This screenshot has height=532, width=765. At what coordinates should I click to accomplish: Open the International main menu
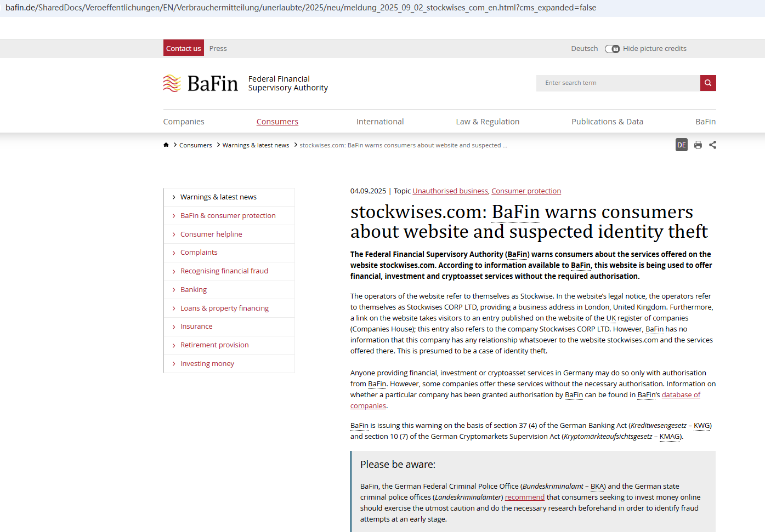click(x=380, y=122)
